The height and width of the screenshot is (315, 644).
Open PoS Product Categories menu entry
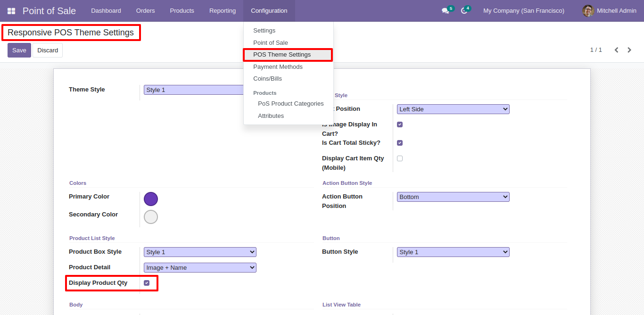289,104
